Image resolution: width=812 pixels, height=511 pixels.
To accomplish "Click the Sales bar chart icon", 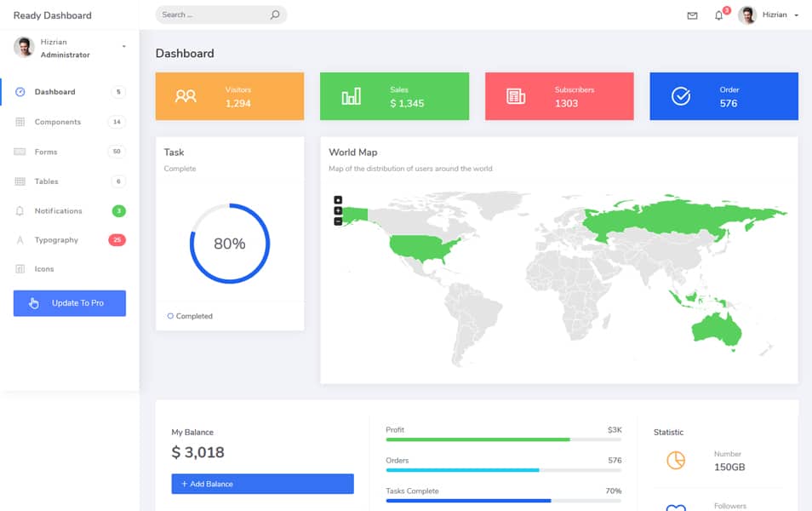I will pyautogui.click(x=350, y=95).
